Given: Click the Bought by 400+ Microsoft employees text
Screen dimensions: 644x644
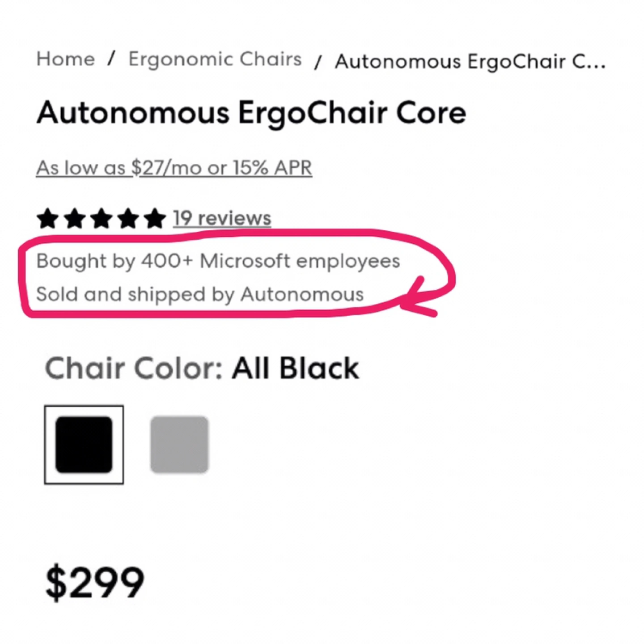Looking at the screenshot, I should coord(218,261).
